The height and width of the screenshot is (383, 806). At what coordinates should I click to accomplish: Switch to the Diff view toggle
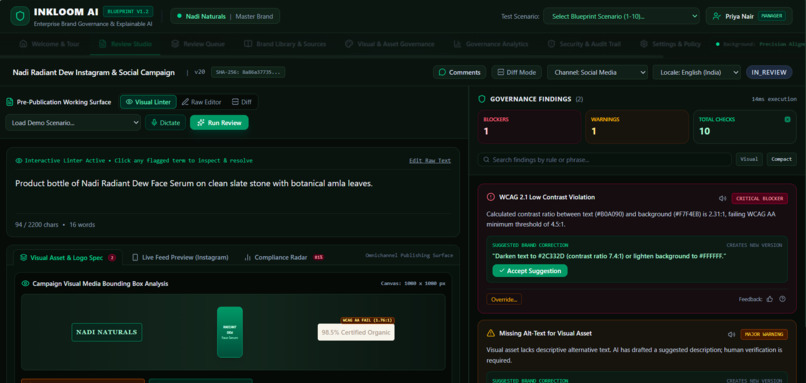pyautogui.click(x=242, y=102)
